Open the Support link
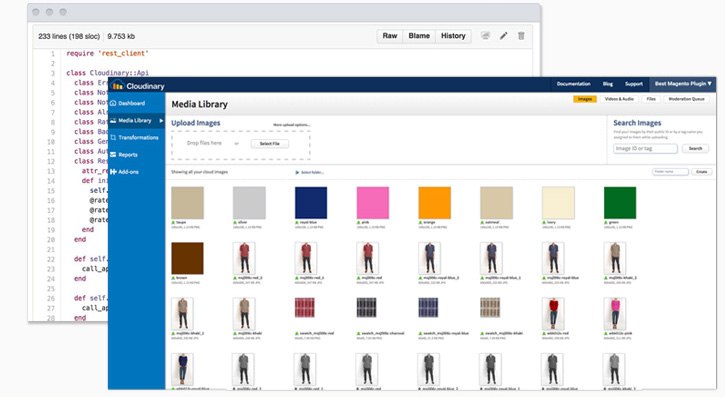The image size is (725, 397). coord(634,84)
